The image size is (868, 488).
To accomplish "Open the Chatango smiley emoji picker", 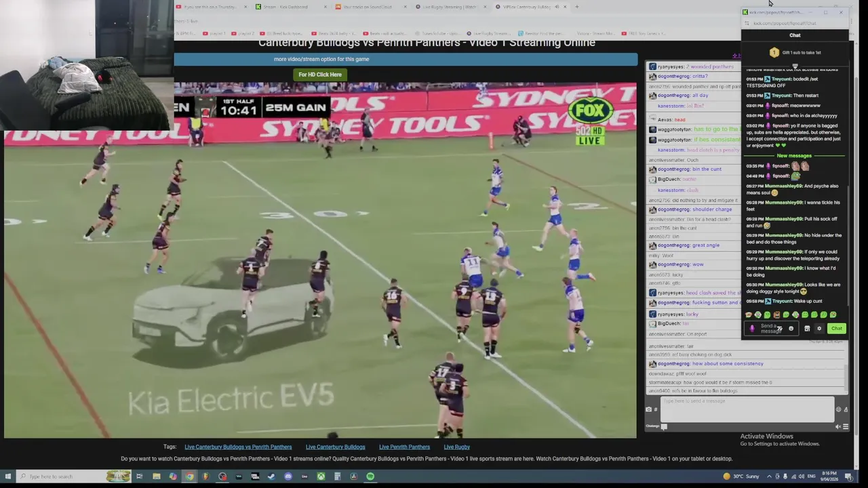I will tap(838, 409).
